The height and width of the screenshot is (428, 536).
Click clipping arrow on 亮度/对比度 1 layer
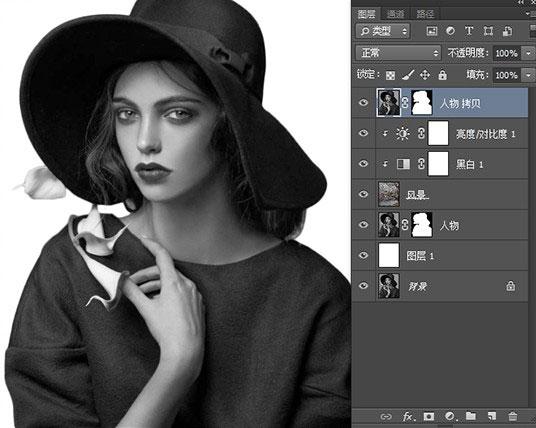(x=385, y=134)
